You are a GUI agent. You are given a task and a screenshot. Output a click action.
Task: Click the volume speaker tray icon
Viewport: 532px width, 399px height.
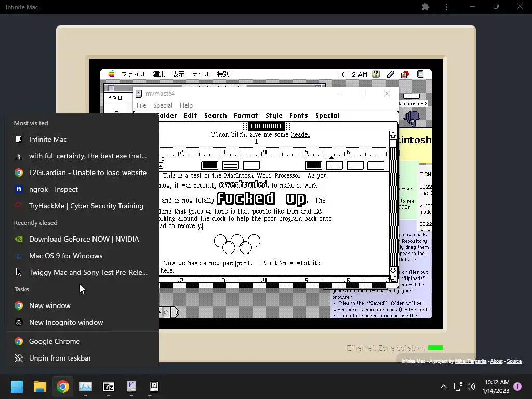(x=471, y=387)
